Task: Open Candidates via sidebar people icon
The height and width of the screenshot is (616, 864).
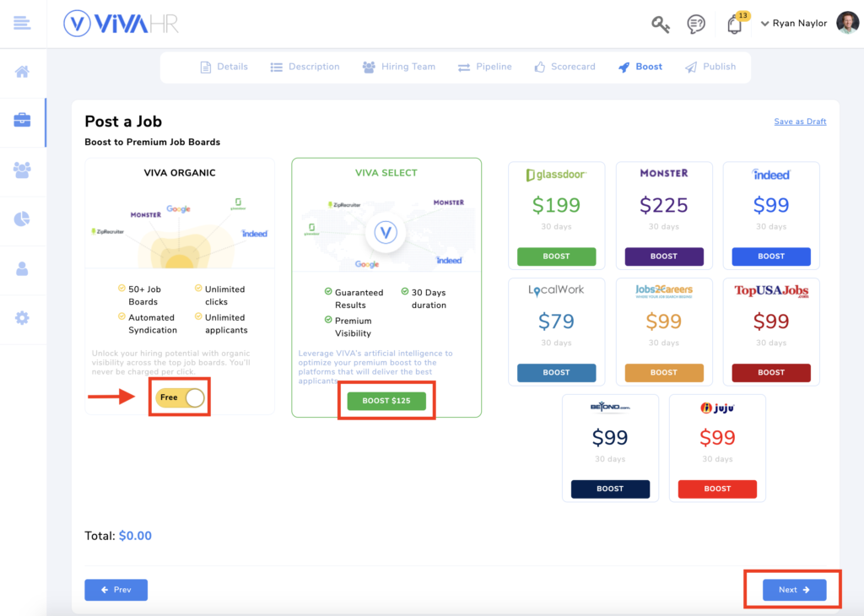Action: 22,170
